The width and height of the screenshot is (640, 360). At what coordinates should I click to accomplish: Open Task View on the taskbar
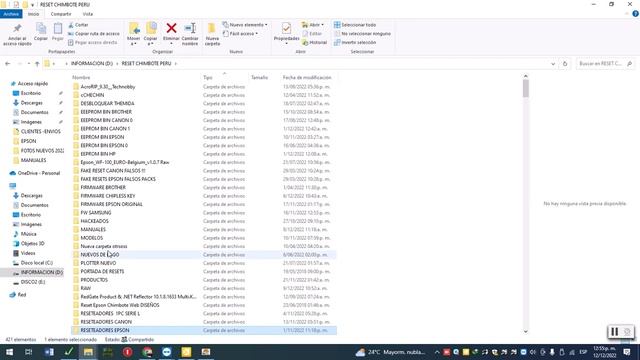(29, 352)
